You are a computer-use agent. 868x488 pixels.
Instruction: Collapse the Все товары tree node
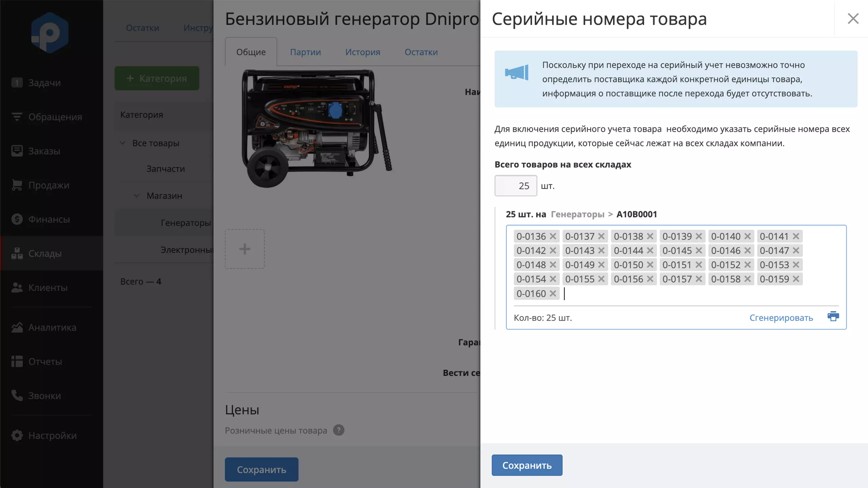[x=123, y=143]
